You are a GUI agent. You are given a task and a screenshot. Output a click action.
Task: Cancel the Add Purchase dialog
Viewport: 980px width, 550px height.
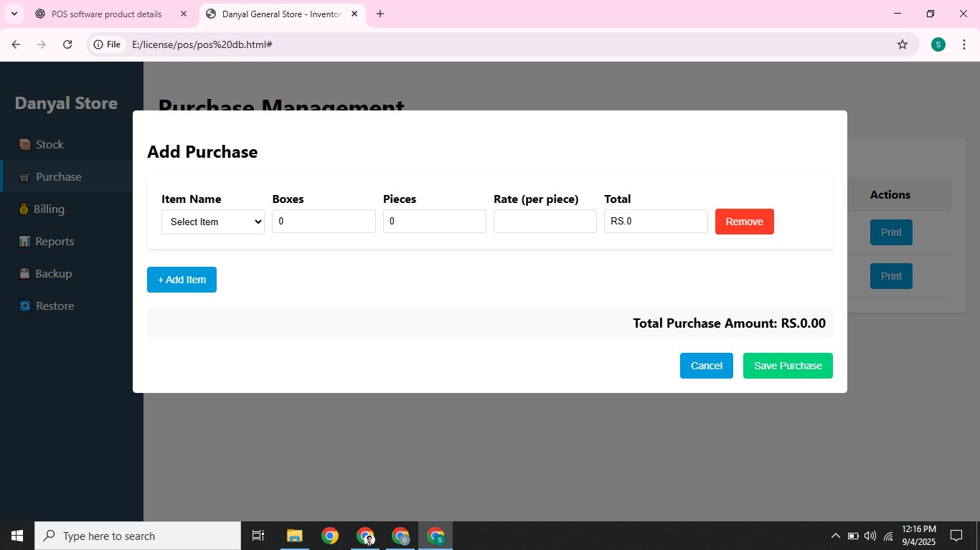click(706, 366)
